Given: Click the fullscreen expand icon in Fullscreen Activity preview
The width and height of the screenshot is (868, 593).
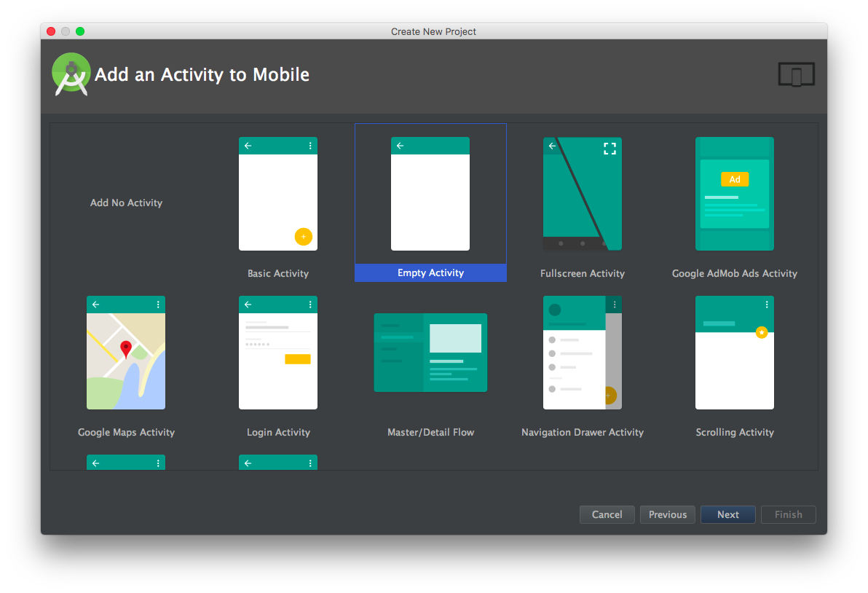Looking at the screenshot, I should click(609, 149).
